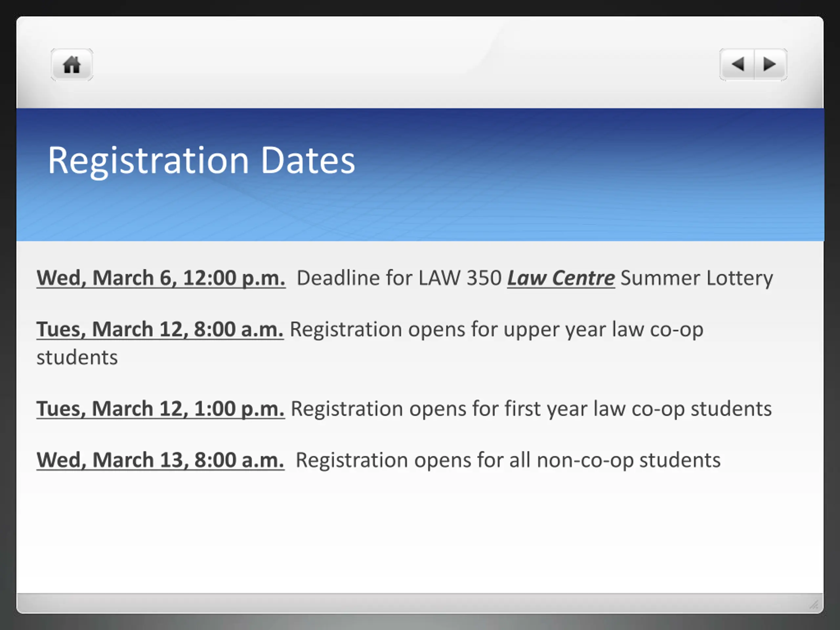Screen dimensions: 840x630
Task: Click the 'Summer Lottery' text
Action: point(697,278)
